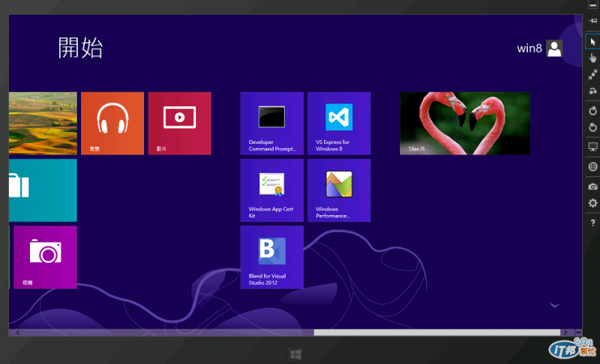Open Windows Performance tile
The height and width of the screenshot is (364, 600).
point(339,190)
